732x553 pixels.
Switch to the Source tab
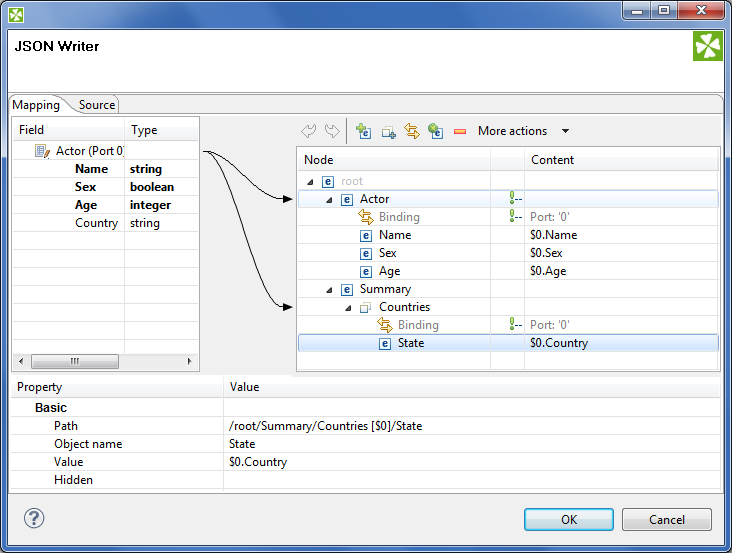(x=97, y=105)
